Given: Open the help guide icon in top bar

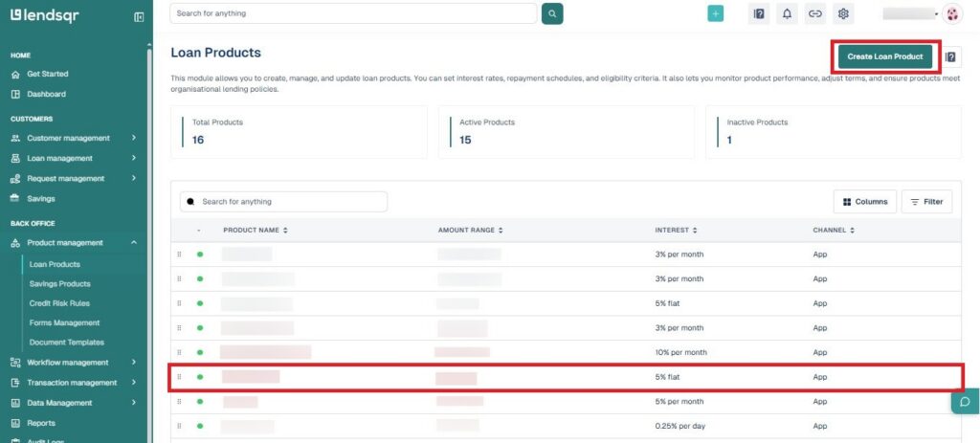Looking at the screenshot, I should [759, 13].
